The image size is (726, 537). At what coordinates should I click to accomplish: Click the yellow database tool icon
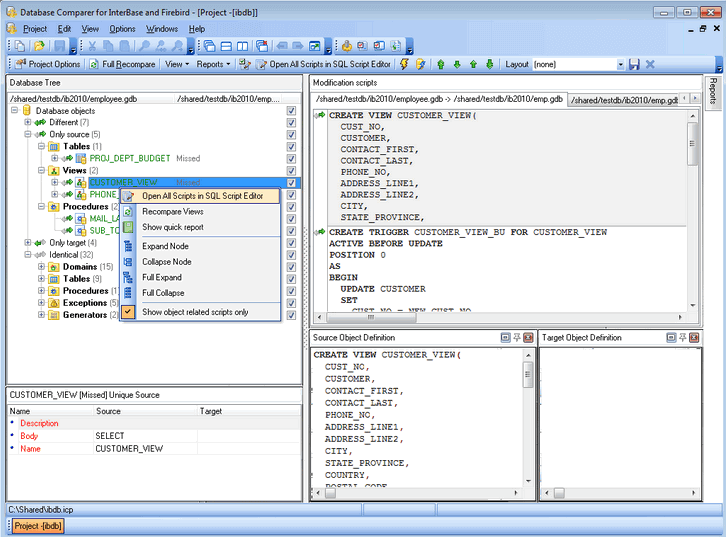click(347, 46)
